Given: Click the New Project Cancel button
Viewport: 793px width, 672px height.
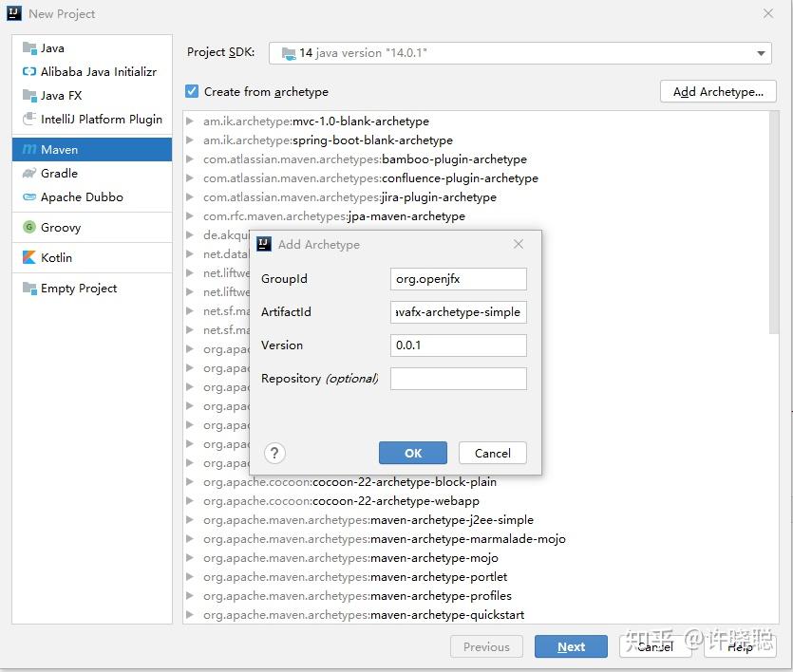Looking at the screenshot, I should pos(655,646).
